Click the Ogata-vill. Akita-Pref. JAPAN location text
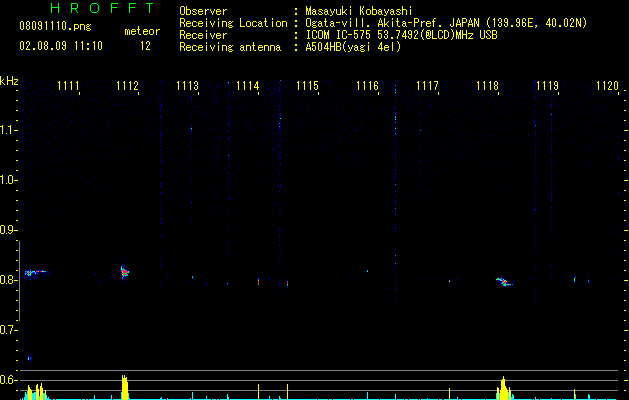 tap(446, 23)
